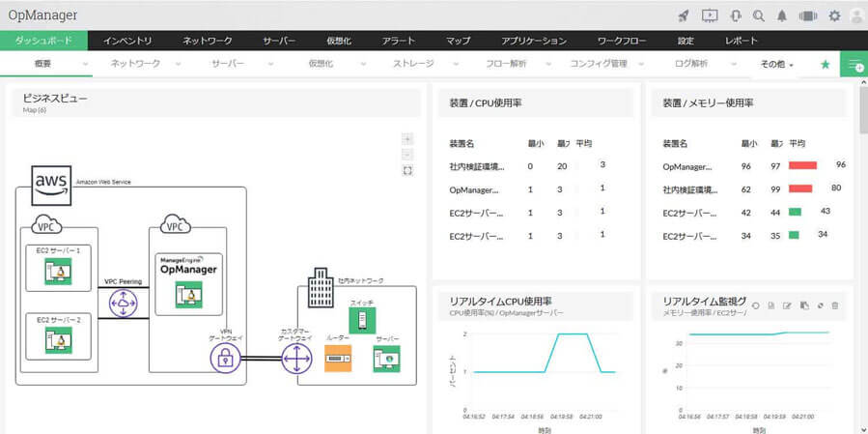Click the edit pencil icon on realtime widget
This screenshot has width=868, height=434.
pyautogui.click(x=787, y=305)
